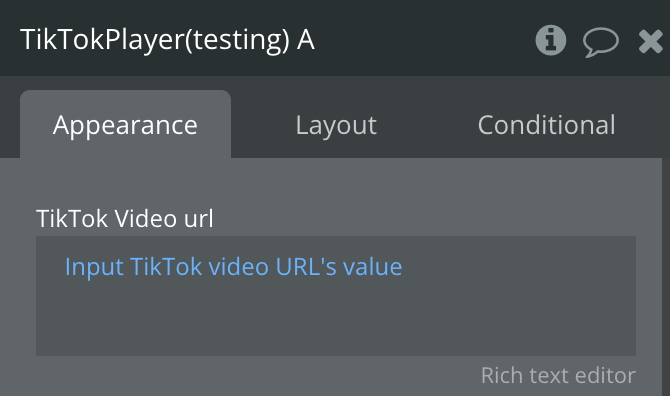Screen dimensions: 670x396
Task: Click the TikTok Video url field label
Action: coord(125,218)
